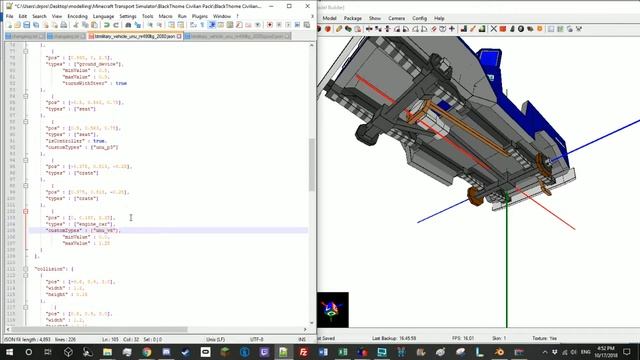Click the horizontal scrollbar in Notepad++

pyautogui.click(x=100, y=329)
